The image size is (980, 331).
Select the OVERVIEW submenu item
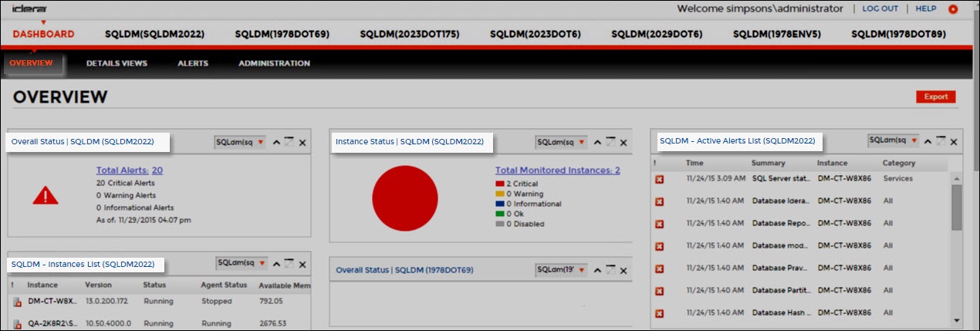(x=32, y=63)
